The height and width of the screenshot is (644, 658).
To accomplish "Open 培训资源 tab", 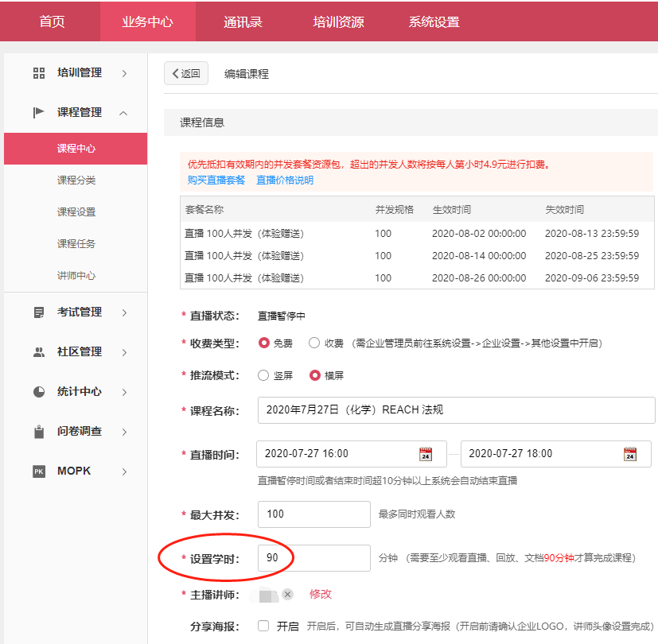I will [338, 21].
